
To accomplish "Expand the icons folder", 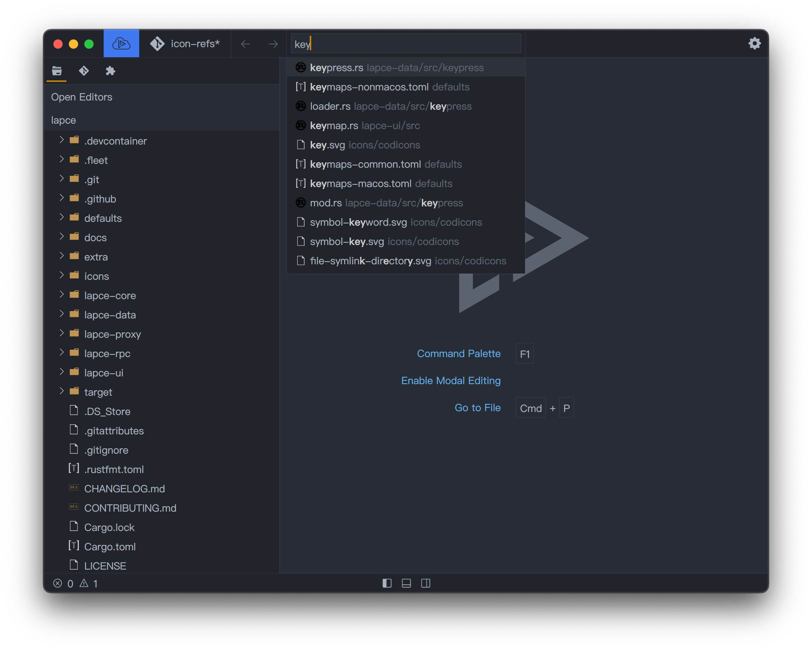I will click(96, 276).
